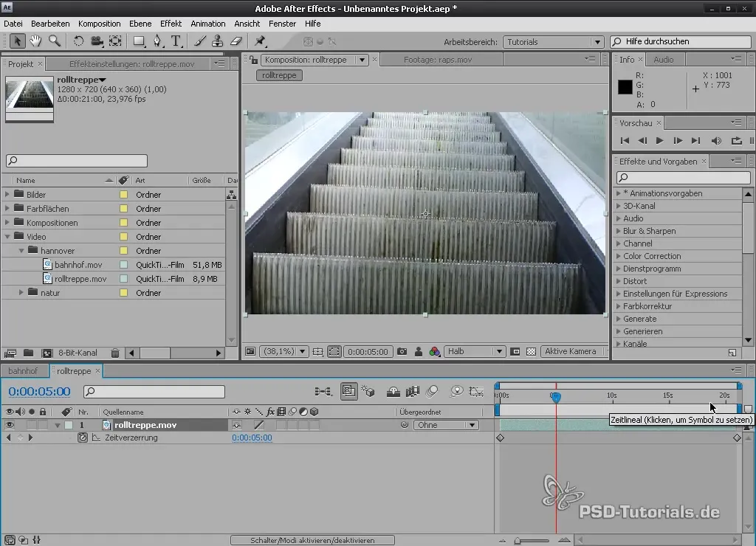Click the Effekte und Vorgaben search field
The height and width of the screenshot is (546, 756).
683,177
